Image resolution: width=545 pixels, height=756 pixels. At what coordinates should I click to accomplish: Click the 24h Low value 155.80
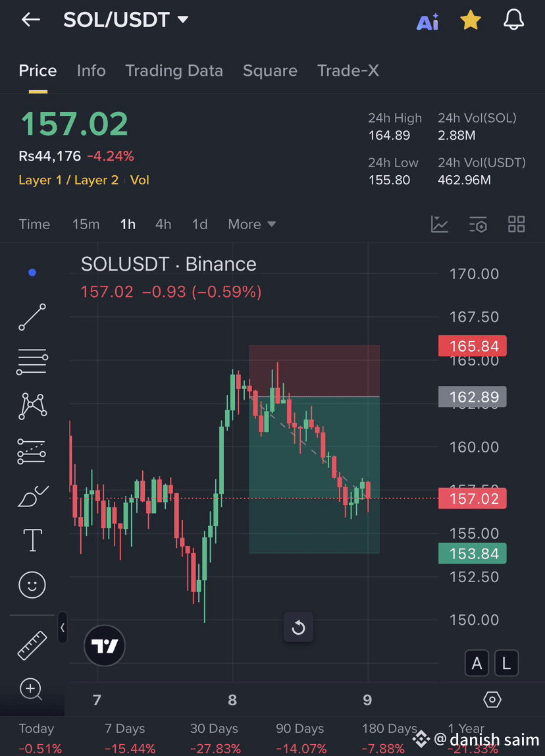click(390, 180)
